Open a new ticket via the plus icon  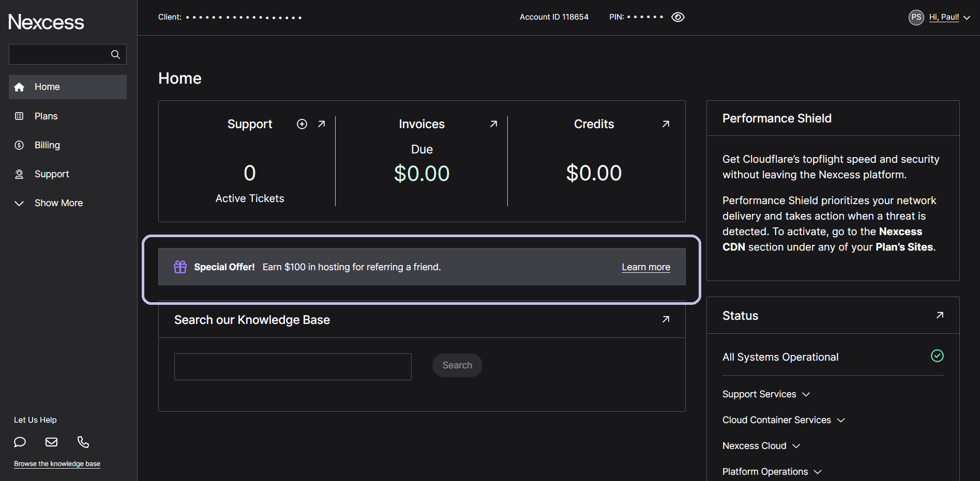pos(301,124)
